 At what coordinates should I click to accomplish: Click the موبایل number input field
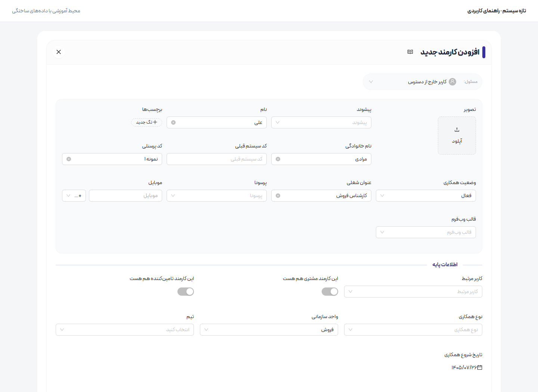[126, 196]
